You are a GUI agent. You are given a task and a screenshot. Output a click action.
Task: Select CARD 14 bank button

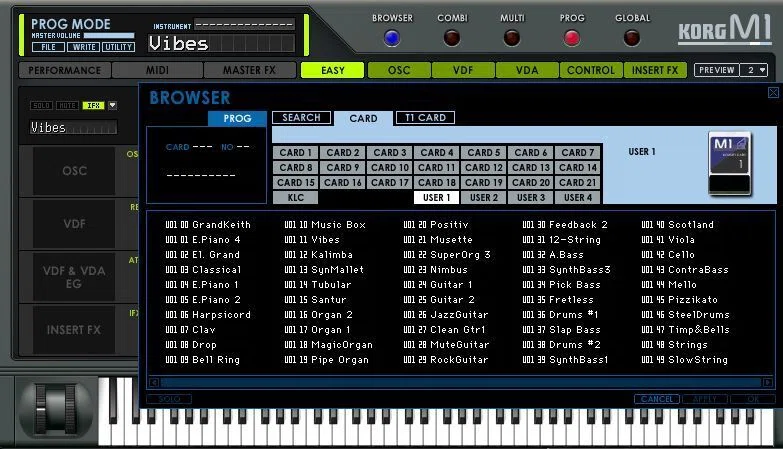click(x=578, y=167)
